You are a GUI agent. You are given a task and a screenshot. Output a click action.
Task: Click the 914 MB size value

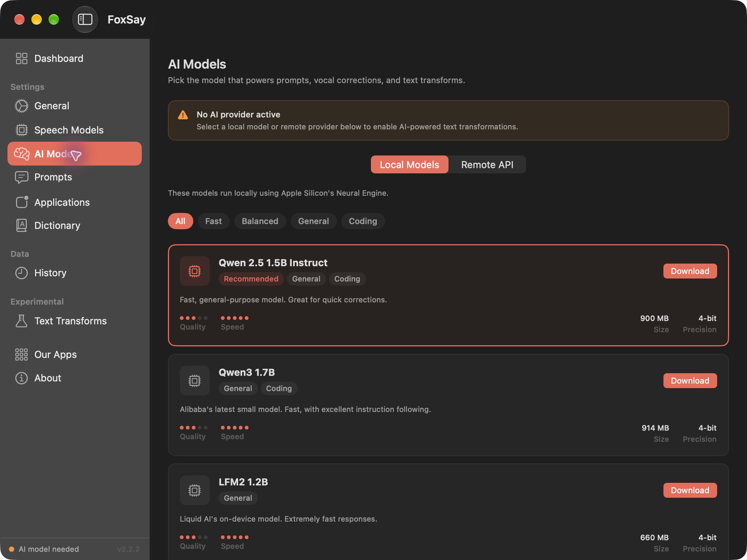point(655,428)
